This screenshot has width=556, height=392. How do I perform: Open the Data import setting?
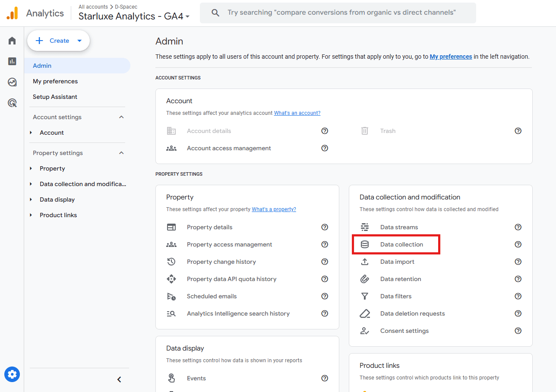coord(397,262)
